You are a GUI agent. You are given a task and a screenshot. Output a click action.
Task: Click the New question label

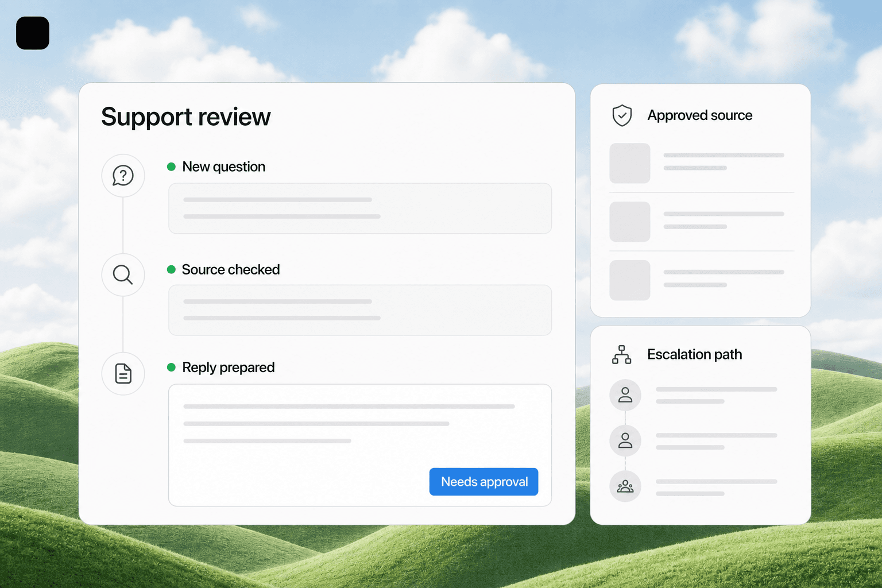click(224, 167)
